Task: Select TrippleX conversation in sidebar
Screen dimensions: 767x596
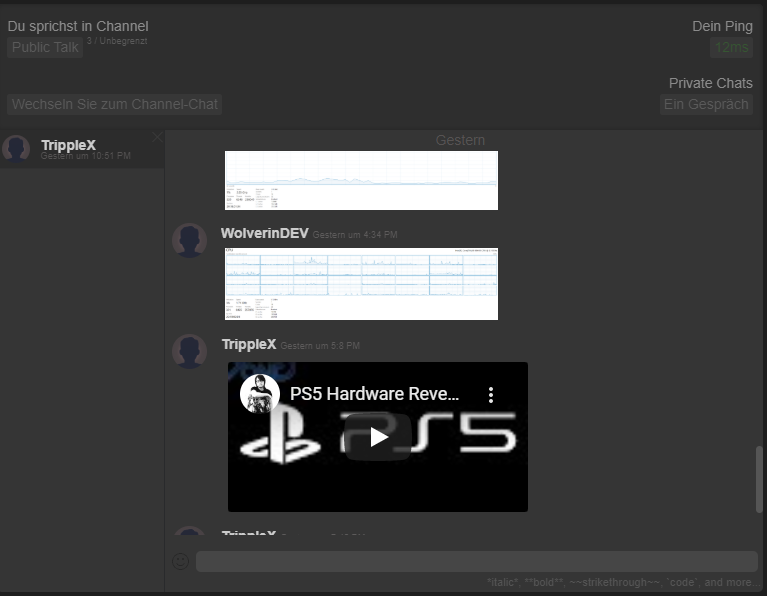Action: click(x=82, y=149)
